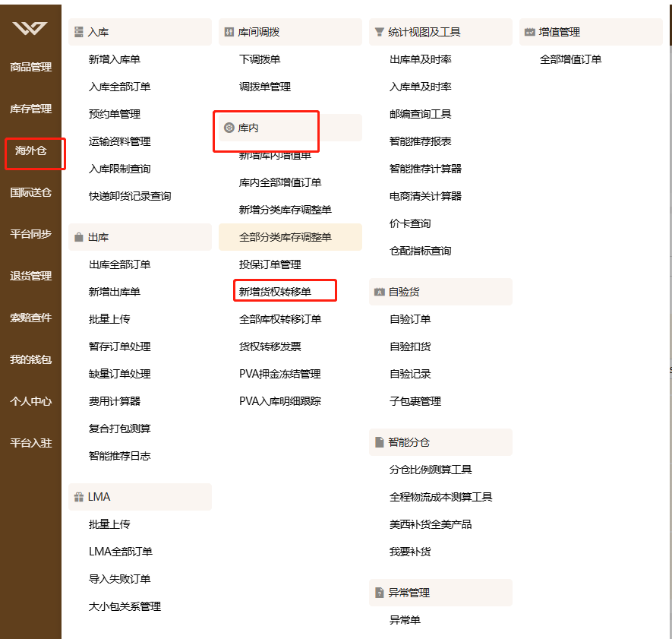Screen dimensions: 672x639
Task: Click the 库内 circular icon
Action: point(229,128)
